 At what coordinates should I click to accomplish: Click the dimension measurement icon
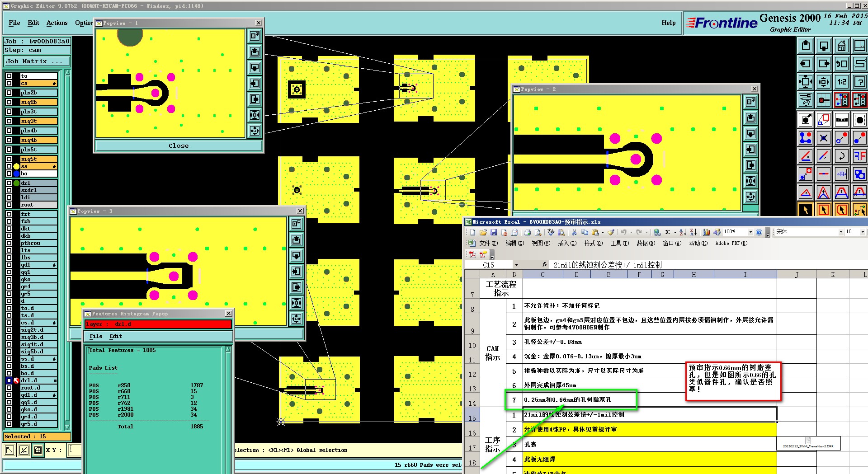841,174
